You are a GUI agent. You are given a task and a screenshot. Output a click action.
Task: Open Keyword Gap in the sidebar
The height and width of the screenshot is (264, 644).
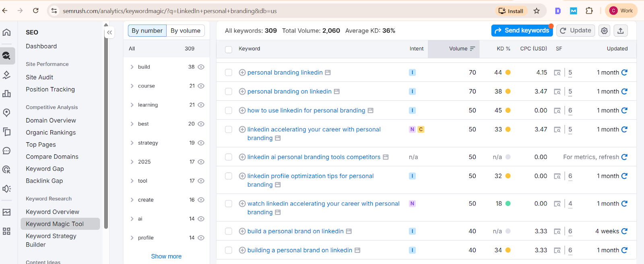pos(45,169)
